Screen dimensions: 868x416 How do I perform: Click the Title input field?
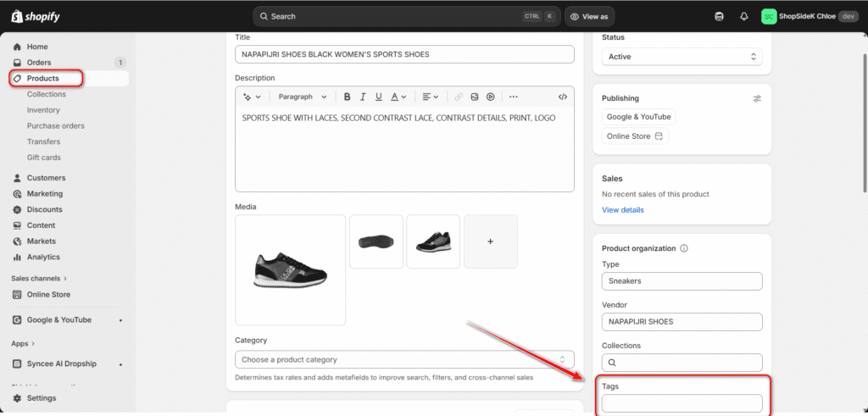[404, 55]
